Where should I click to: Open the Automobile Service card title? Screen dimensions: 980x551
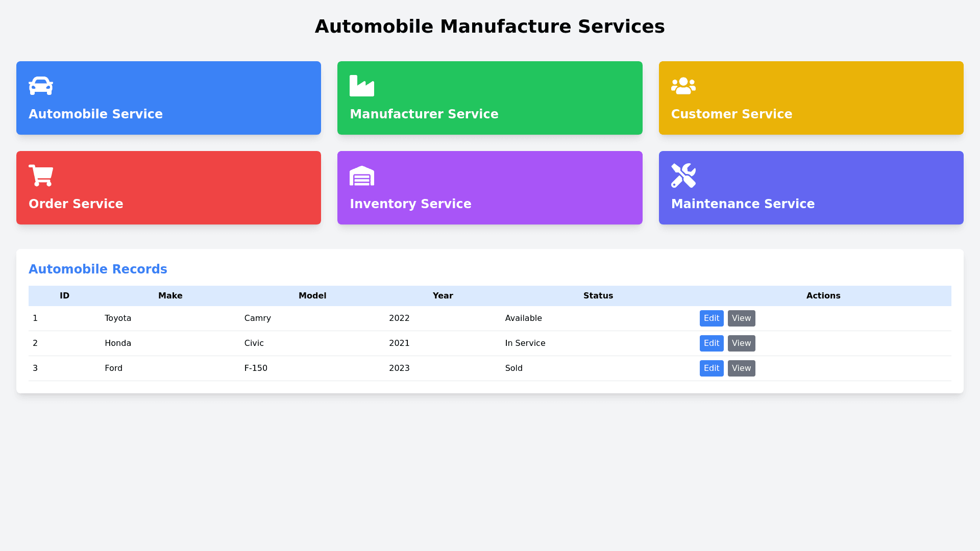coord(95,114)
